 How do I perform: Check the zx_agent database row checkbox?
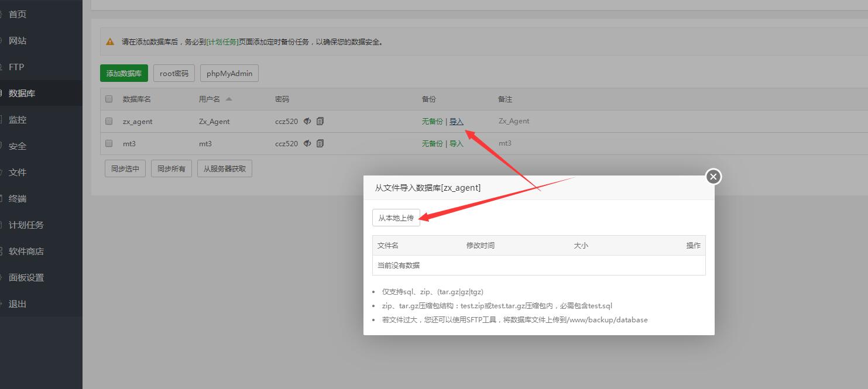click(x=109, y=122)
